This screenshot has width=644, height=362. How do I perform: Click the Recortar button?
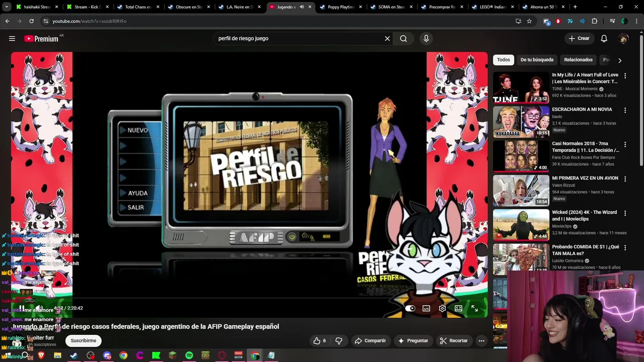point(454,340)
